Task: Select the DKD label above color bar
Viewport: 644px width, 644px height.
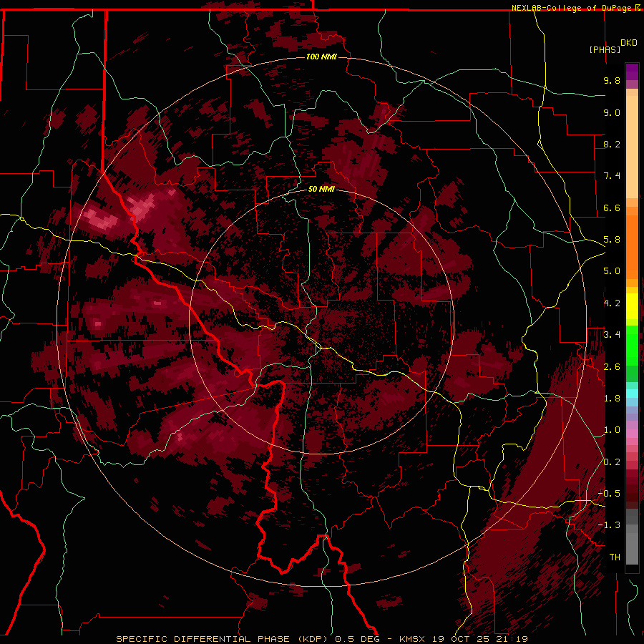Action: [x=629, y=43]
